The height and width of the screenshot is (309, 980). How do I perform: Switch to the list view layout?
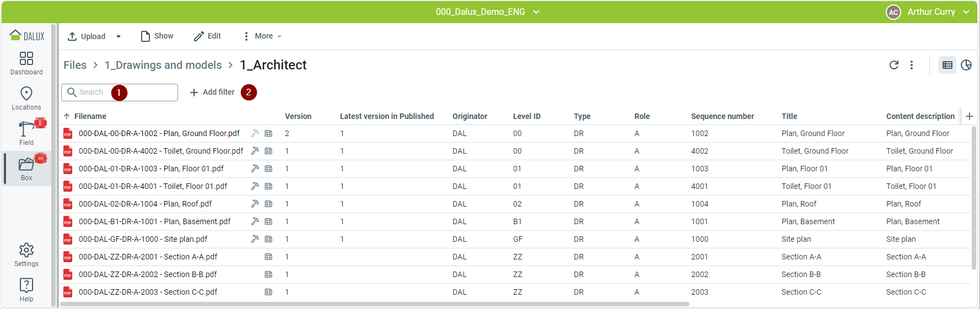point(947,65)
